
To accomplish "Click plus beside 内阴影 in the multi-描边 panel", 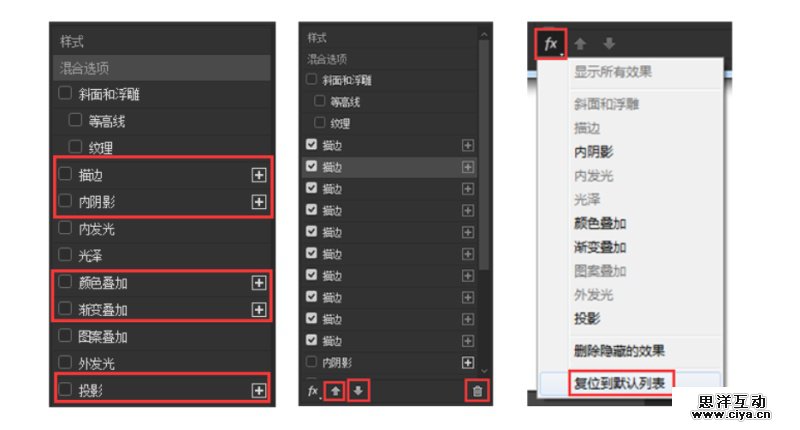I will [x=468, y=362].
